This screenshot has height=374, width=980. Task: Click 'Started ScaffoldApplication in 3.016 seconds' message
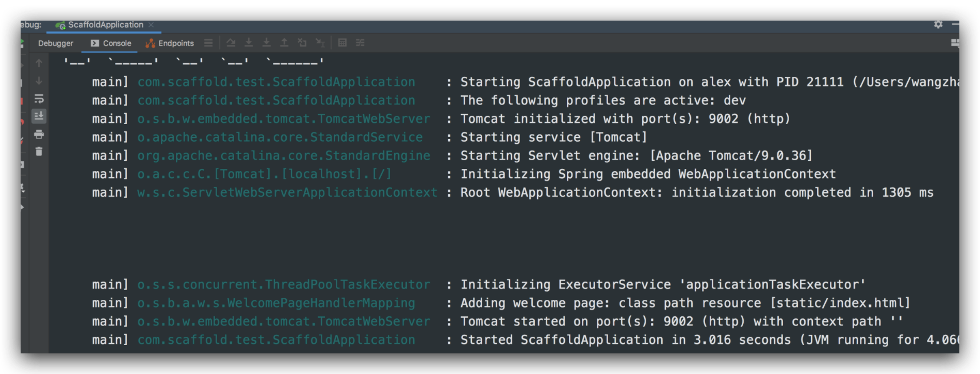625,340
